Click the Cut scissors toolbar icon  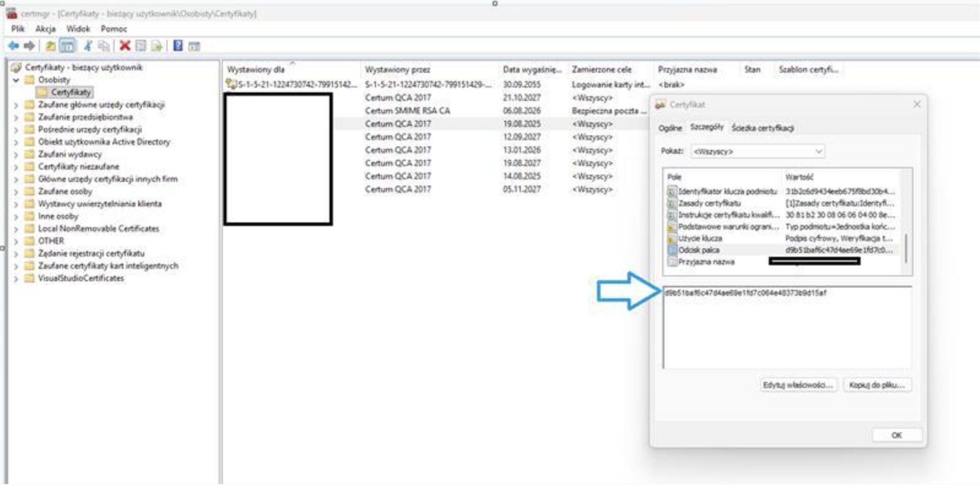(88, 46)
